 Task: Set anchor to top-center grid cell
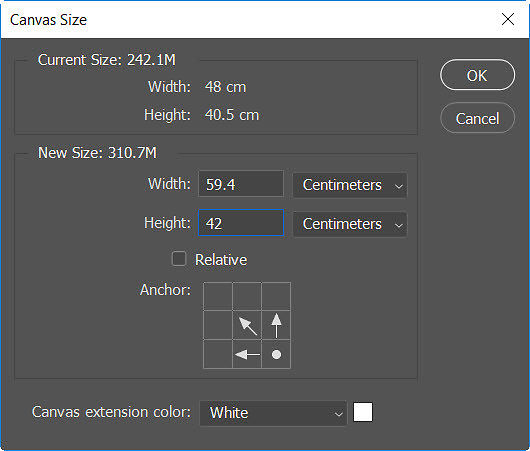click(x=247, y=296)
